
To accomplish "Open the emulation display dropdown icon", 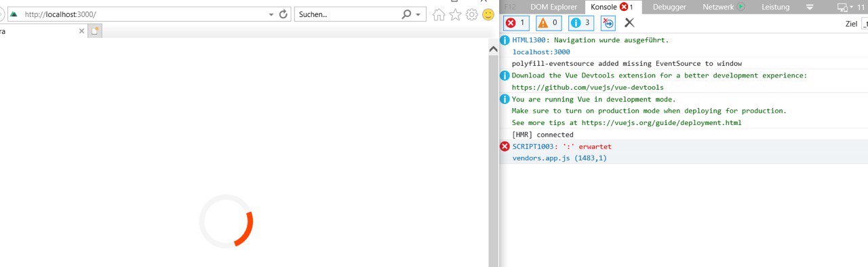I will click(844, 7).
